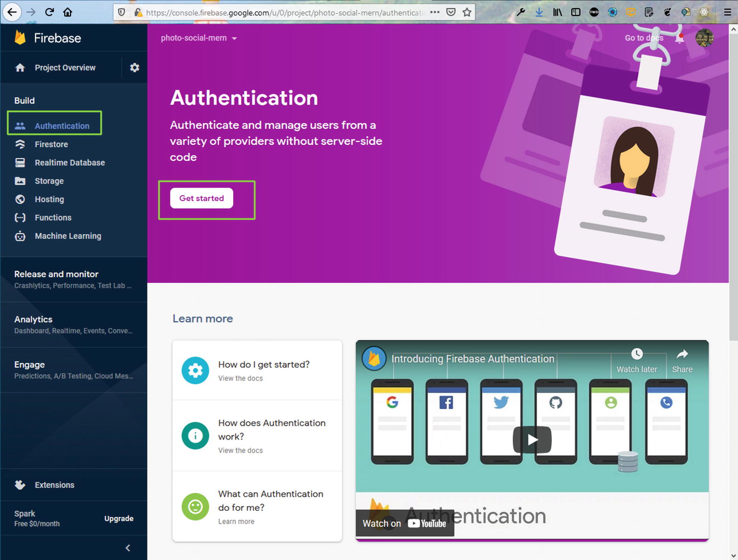This screenshot has width=738, height=560.
Task: Click the Firebase logo icon
Action: pyautogui.click(x=20, y=38)
